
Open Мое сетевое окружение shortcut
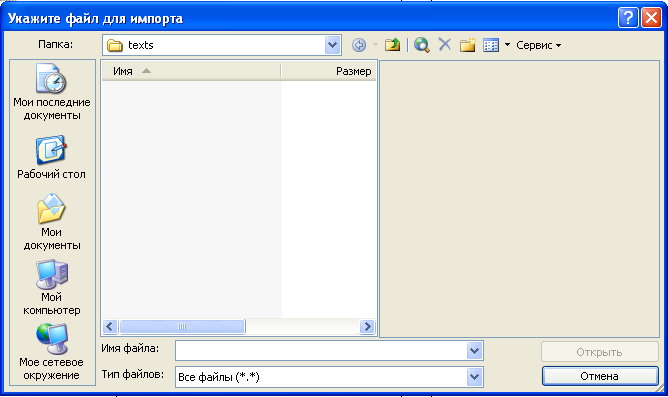[52, 352]
